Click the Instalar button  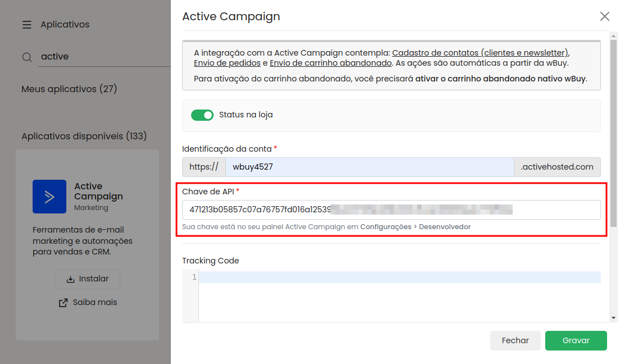click(87, 279)
